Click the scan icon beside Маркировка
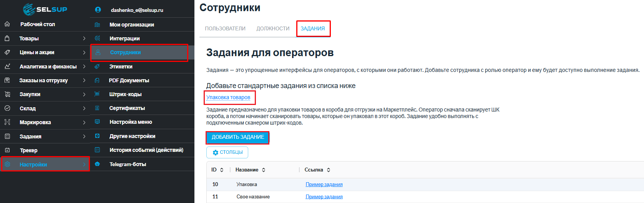 (x=7, y=122)
